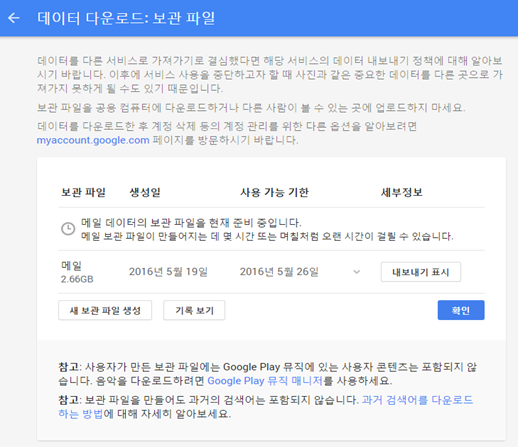
Task: Click the 보관 파일 column header
Action: tap(83, 192)
